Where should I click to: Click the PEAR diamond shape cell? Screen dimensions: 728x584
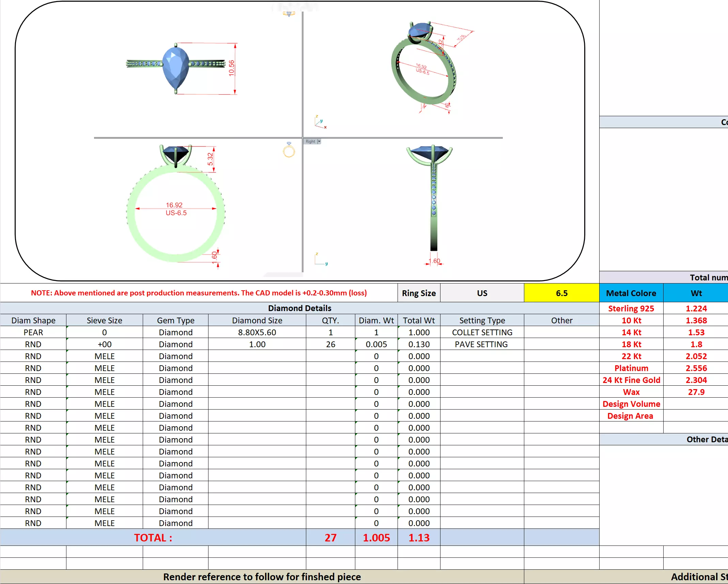pyautogui.click(x=33, y=332)
